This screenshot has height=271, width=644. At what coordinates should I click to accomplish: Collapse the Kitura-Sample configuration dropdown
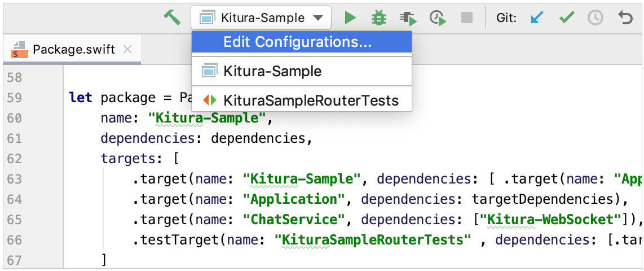[x=319, y=18]
